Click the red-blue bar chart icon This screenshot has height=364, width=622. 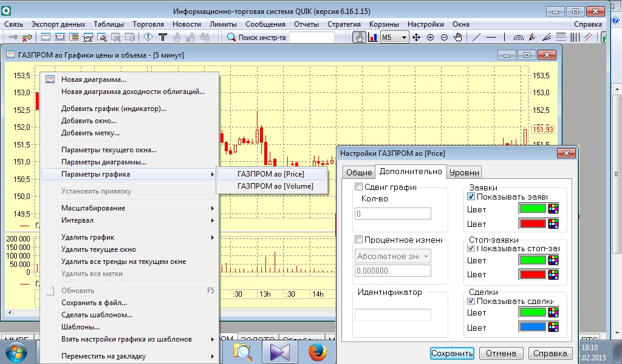coord(373,37)
